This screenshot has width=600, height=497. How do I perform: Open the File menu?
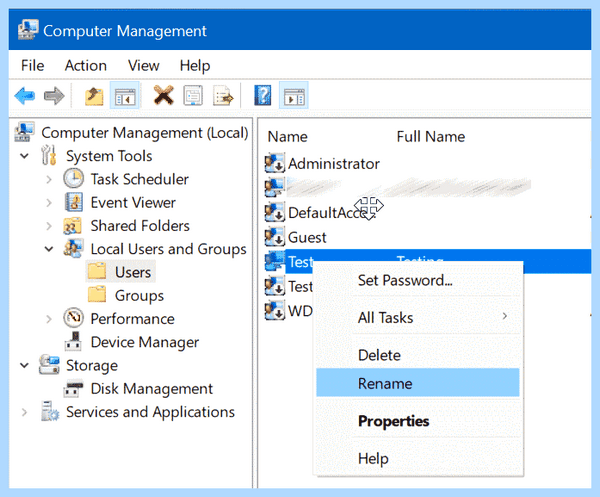tap(33, 65)
